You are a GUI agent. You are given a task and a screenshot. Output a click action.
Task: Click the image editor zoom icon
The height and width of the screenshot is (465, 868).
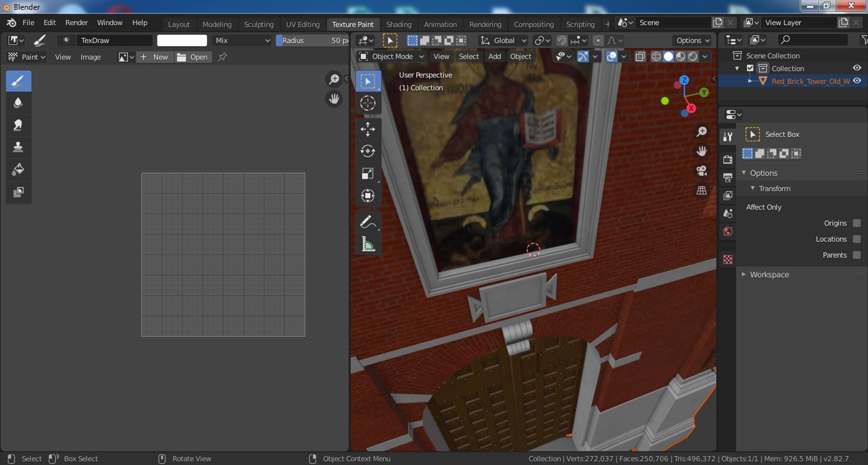tap(334, 79)
